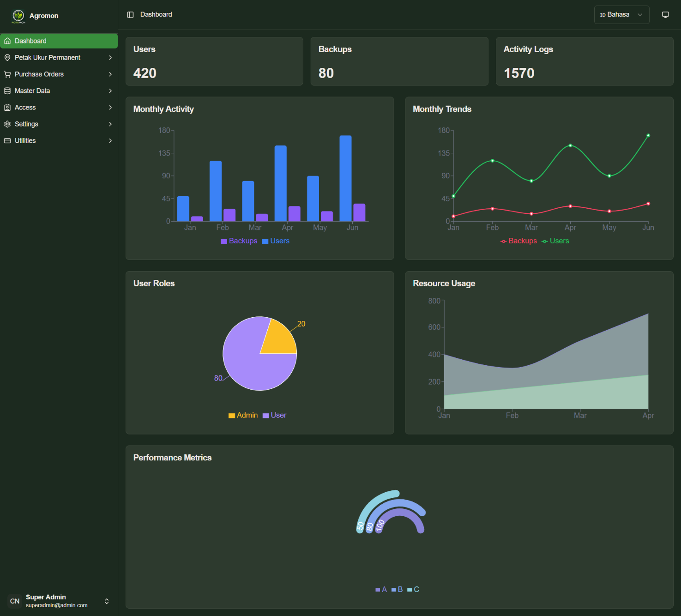Click the Users stat card

(x=214, y=61)
